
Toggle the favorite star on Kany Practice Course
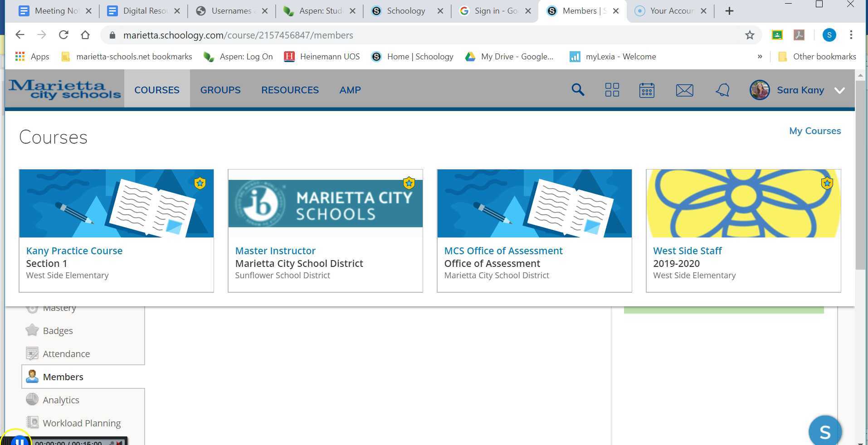200,183
